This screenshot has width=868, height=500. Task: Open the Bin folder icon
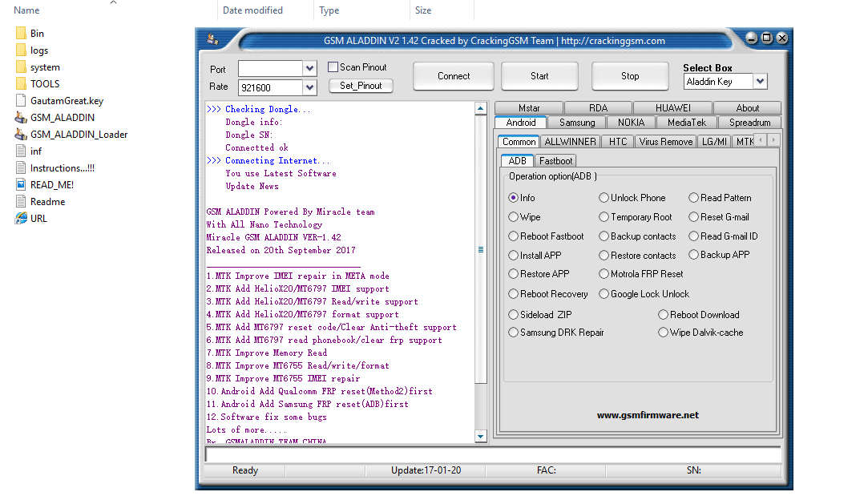pyautogui.click(x=21, y=33)
